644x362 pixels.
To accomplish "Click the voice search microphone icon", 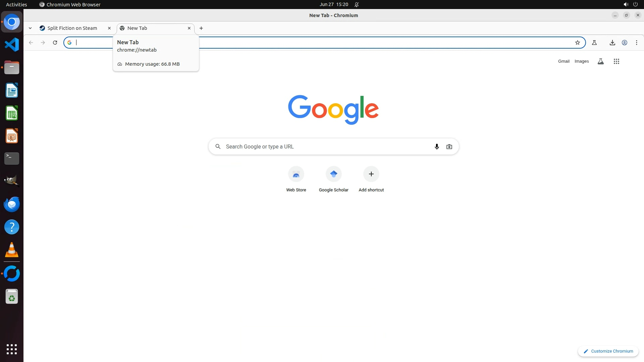I will point(437,146).
